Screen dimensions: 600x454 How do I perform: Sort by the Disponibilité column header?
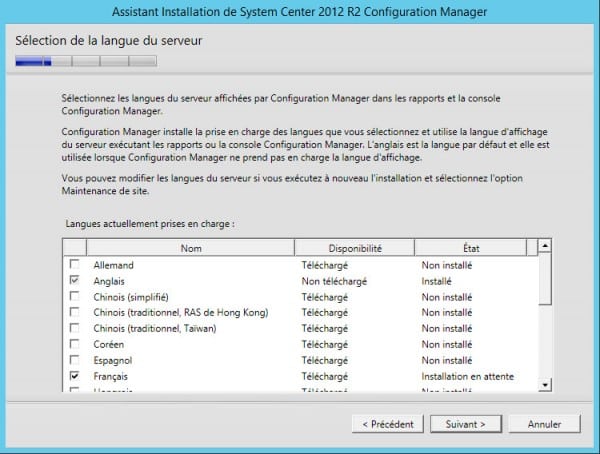(x=354, y=247)
